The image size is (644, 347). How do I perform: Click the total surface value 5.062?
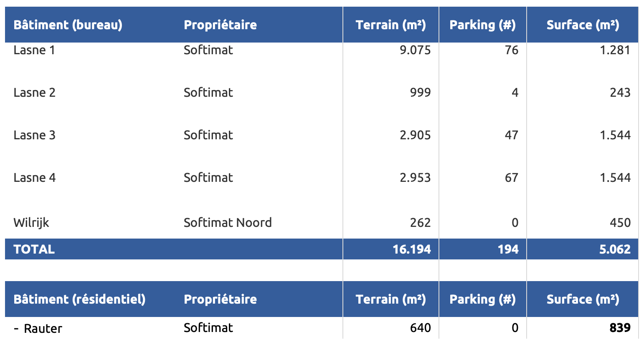[614, 249]
